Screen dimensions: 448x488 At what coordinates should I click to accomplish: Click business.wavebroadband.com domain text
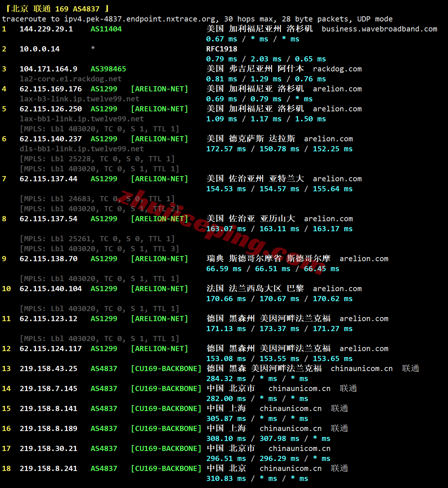click(x=380, y=29)
